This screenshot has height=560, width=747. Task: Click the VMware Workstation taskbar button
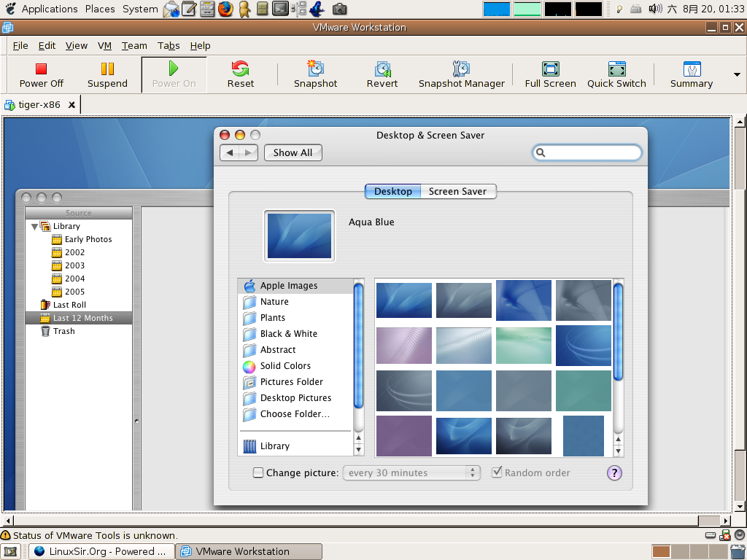pos(249,551)
